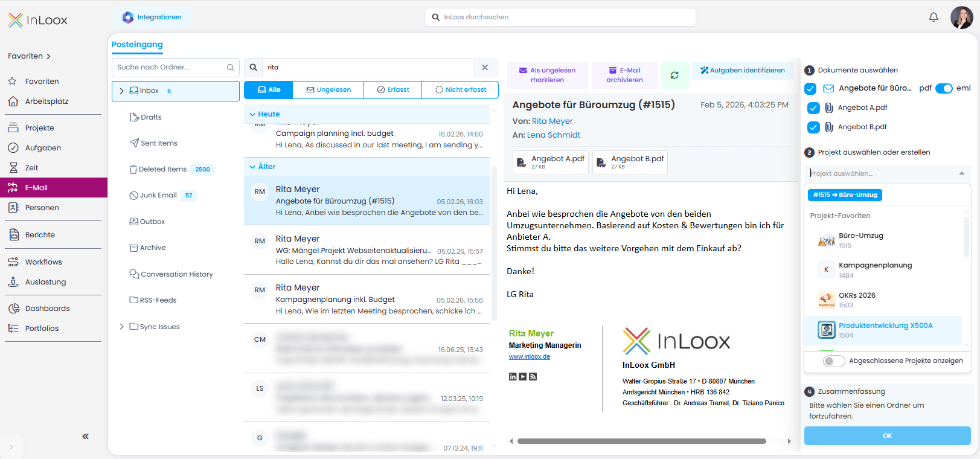Go to Arbeitsplatz home icon
Viewport: 980px width, 459px height.
click(x=13, y=101)
